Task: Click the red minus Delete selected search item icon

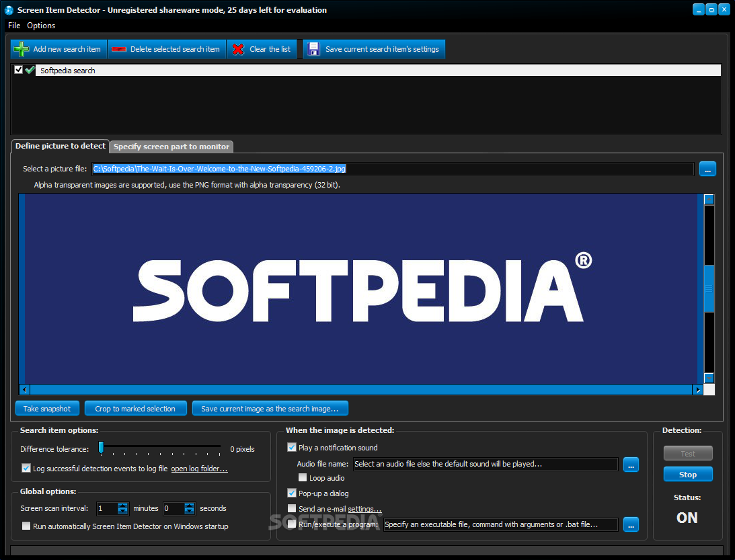Action: tap(119, 49)
